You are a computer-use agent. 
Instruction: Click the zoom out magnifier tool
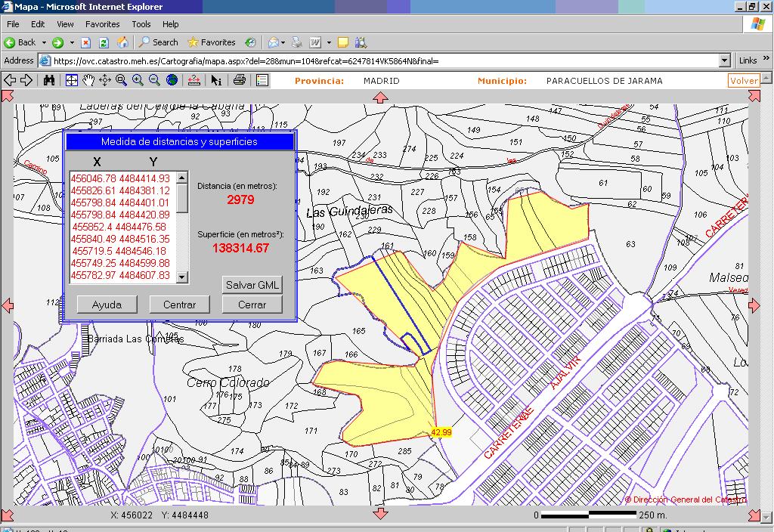point(154,80)
